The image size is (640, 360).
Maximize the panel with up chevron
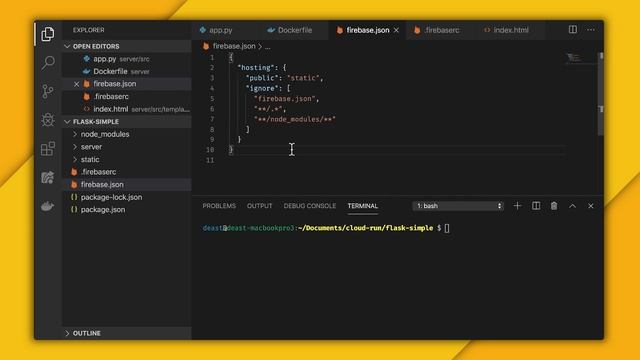pyautogui.click(x=573, y=206)
